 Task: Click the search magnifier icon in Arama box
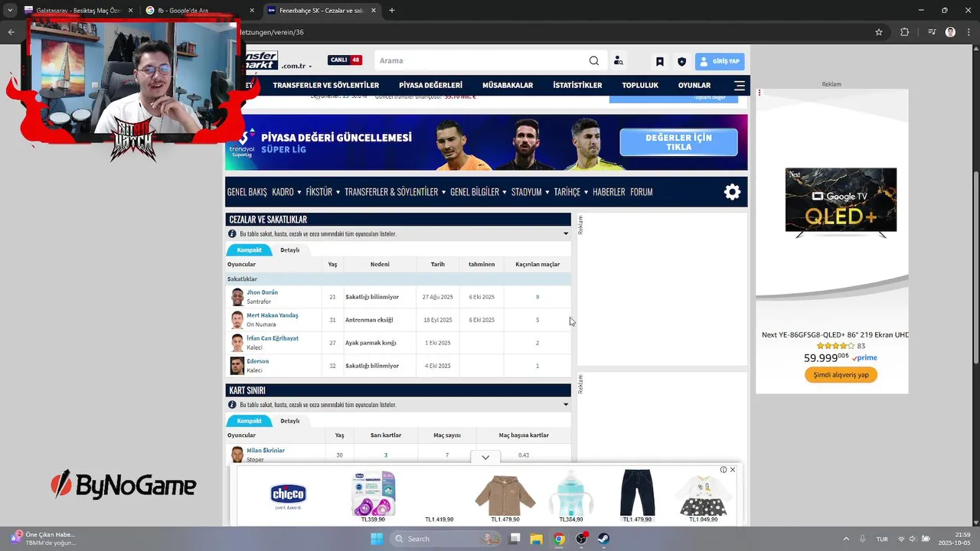594,61
